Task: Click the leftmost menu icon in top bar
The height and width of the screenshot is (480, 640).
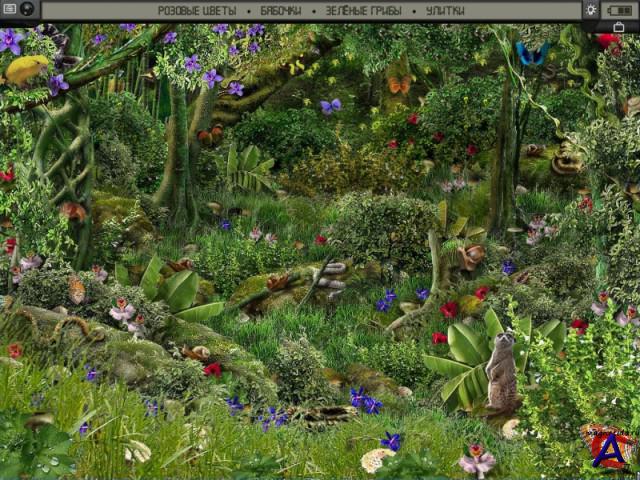Action: (x=7, y=9)
